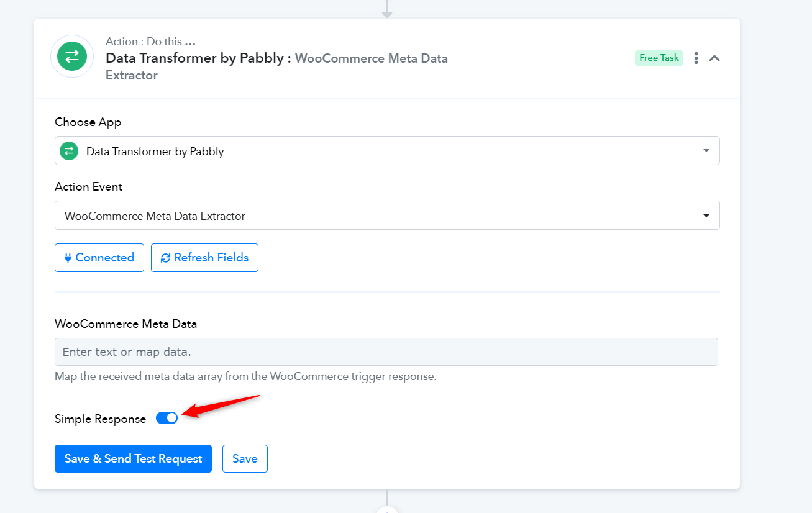Open the three-dot options menu

coord(696,58)
